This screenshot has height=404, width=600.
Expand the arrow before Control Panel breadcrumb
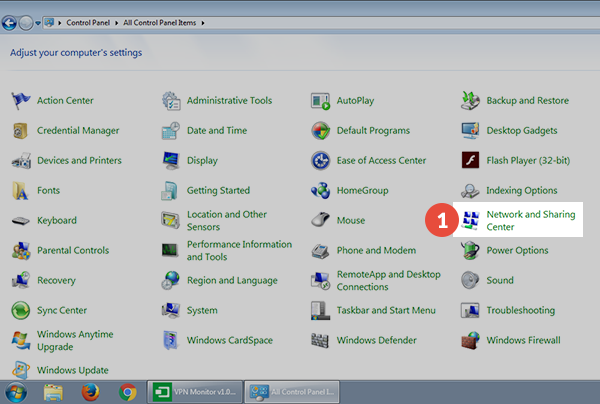tap(60, 23)
